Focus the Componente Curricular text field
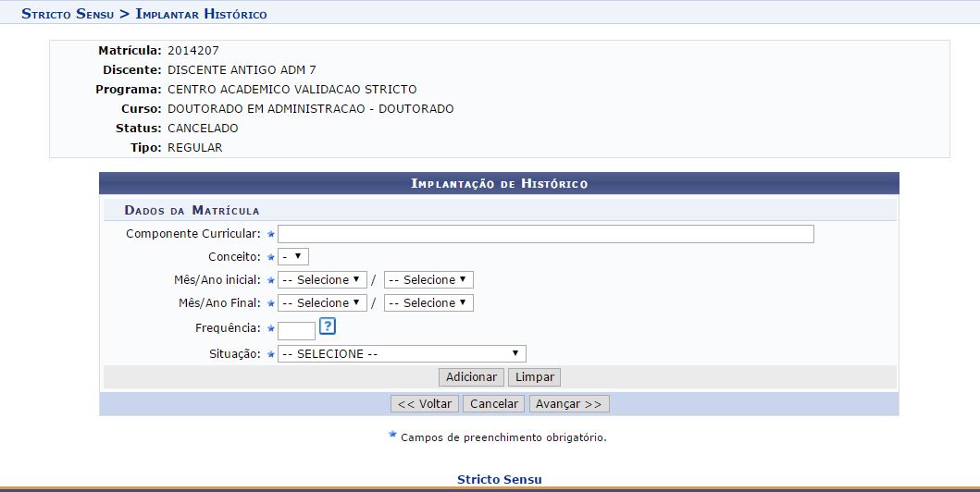 [545, 234]
